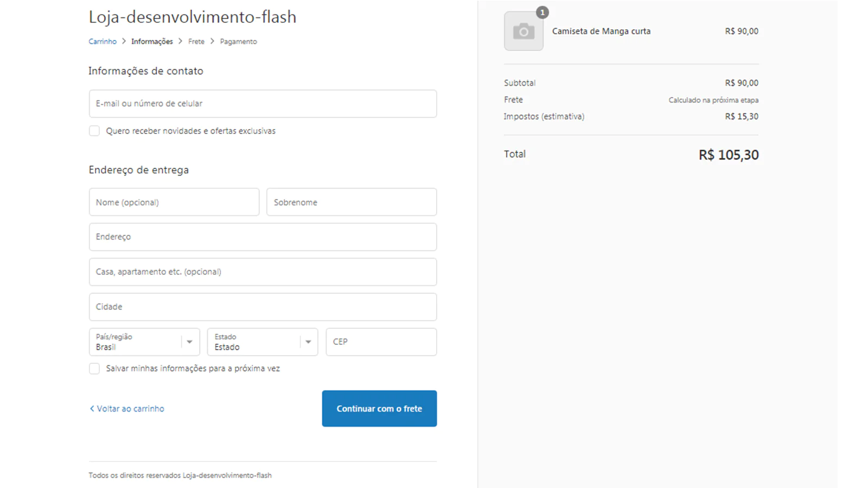The height and width of the screenshot is (488, 868).
Task: Focus the Endereço field
Action: tap(263, 237)
